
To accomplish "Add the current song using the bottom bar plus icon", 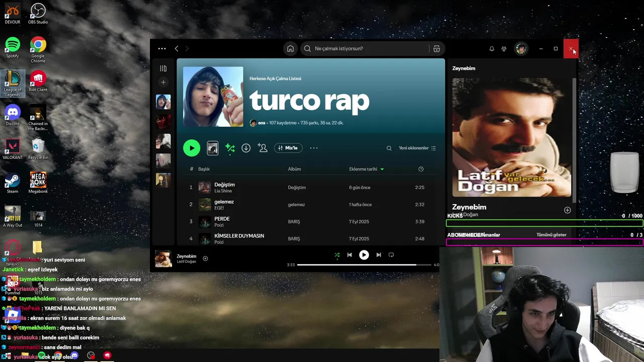I will [x=205, y=258].
